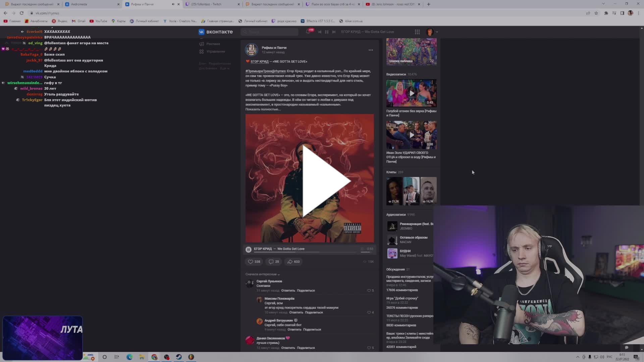
Task: Open the post options via three-dots menu
Action: (371, 50)
